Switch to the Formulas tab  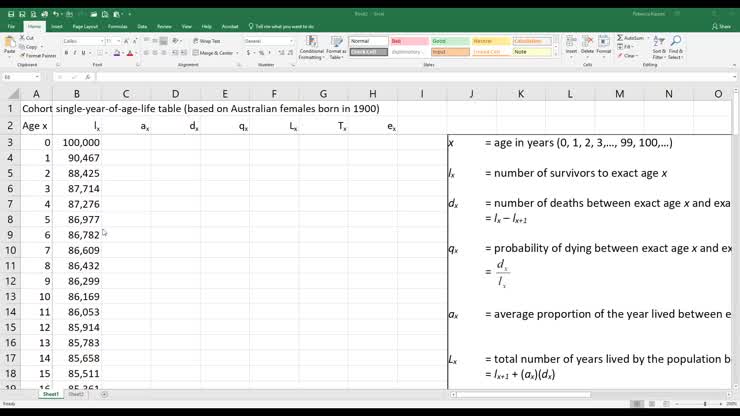click(x=118, y=26)
